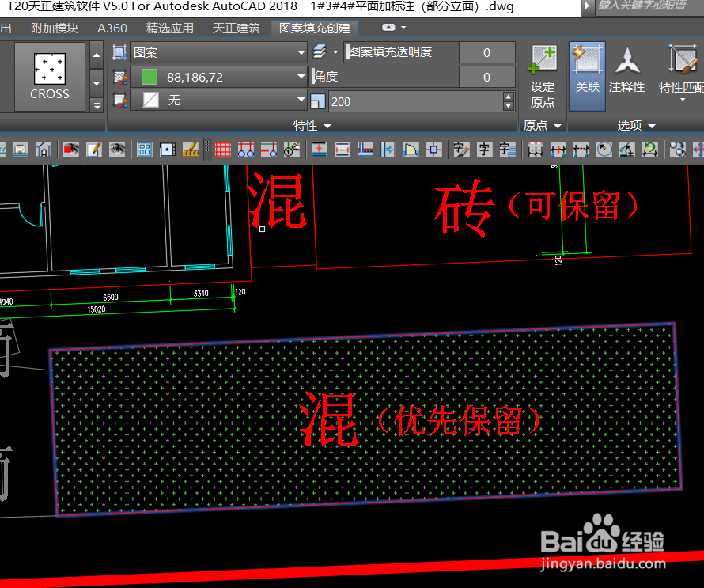Click the ruler with pencil measure icon

(191, 149)
